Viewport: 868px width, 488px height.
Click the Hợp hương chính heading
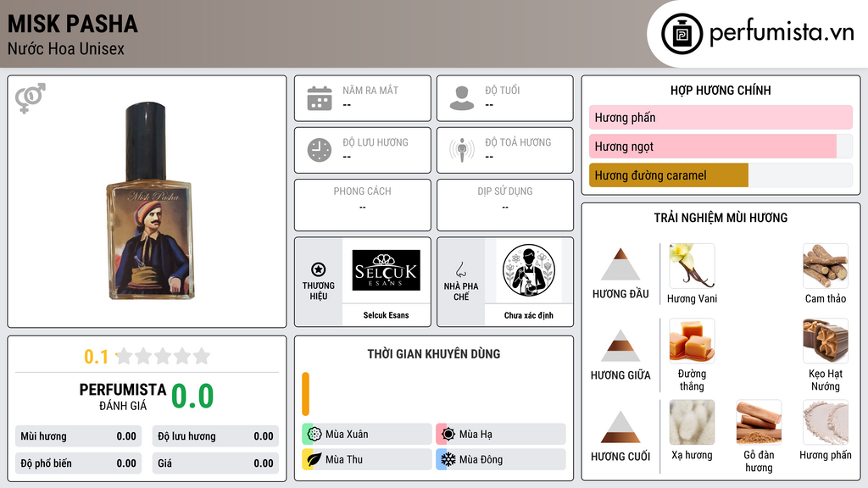pos(721,90)
